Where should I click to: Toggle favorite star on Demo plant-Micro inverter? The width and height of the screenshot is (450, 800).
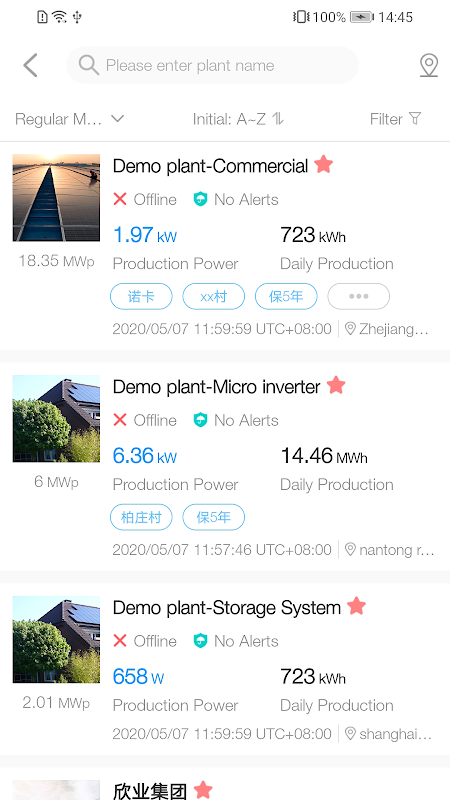pos(336,385)
